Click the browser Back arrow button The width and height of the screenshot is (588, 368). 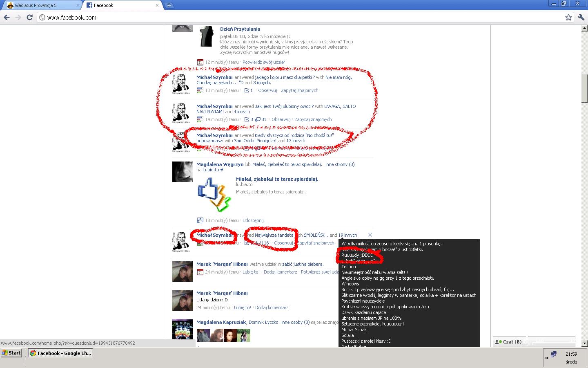(x=7, y=17)
